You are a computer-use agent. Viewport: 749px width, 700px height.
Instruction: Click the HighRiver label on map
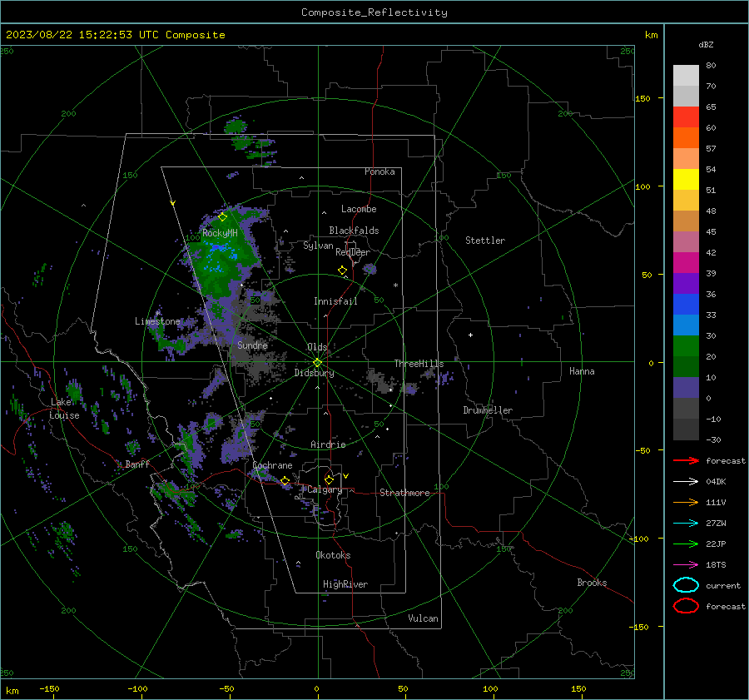[x=345, y=584]
